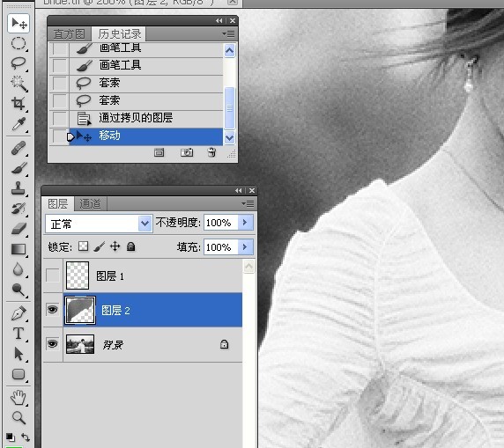Collapse the History panel to icons
Screen dimensions: 504x448
(219, 21)
